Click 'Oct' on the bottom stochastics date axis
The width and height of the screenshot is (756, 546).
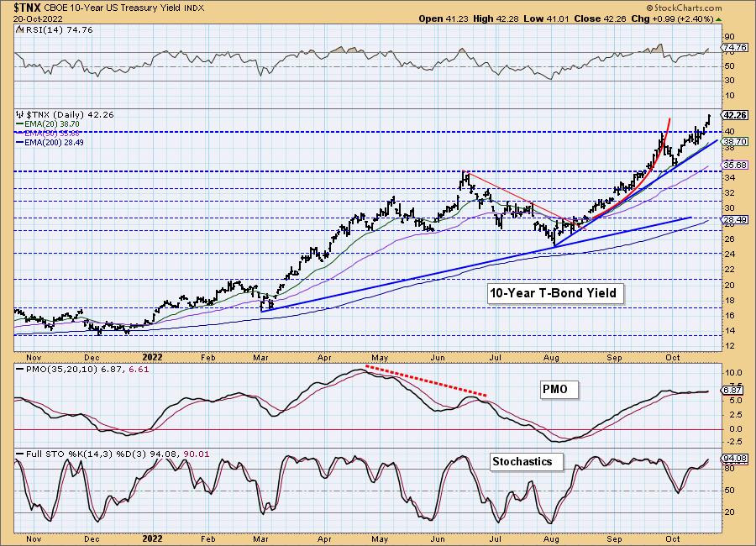(x=672, y=538)
